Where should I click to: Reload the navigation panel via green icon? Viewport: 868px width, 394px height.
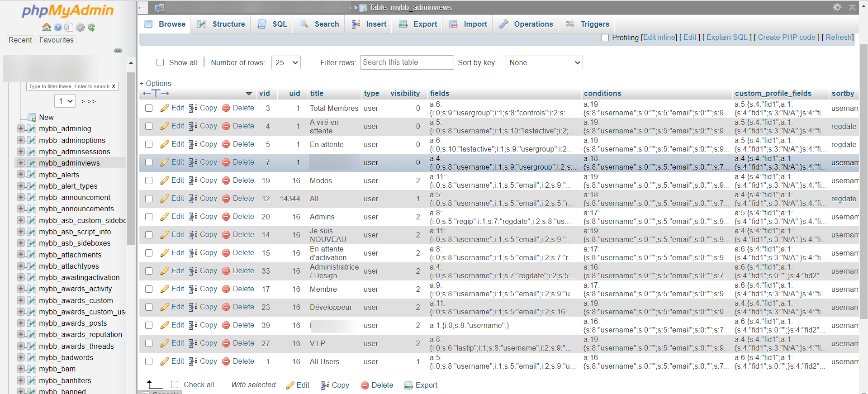(x=91, y=27)
